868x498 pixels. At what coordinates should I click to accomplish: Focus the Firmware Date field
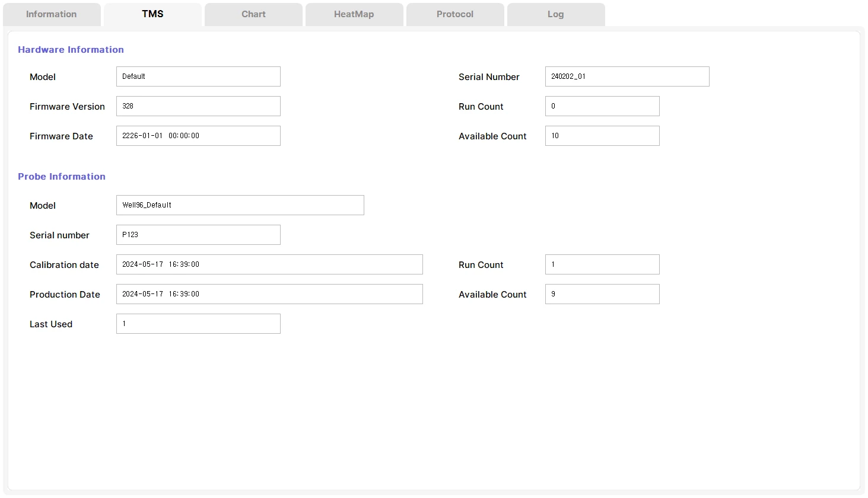tap(198, 136)
